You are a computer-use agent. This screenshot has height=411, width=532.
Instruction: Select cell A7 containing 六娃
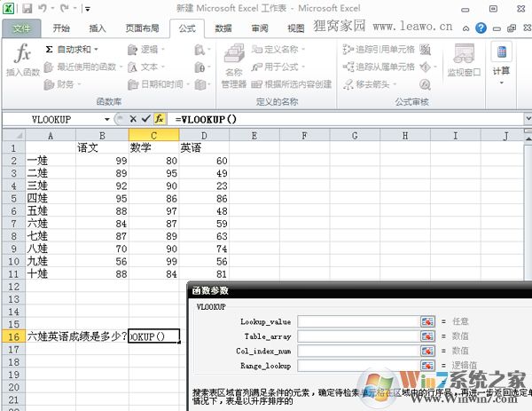[51, 225]
